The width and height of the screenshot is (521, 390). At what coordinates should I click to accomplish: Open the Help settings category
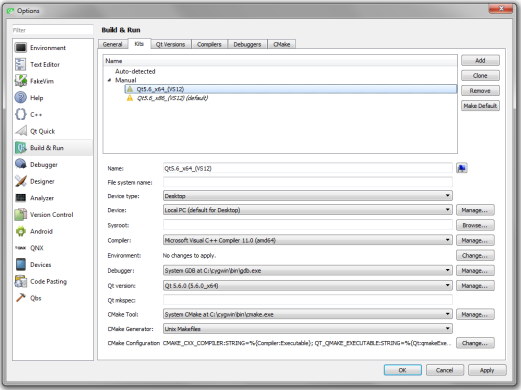click(x=53, y=98)
